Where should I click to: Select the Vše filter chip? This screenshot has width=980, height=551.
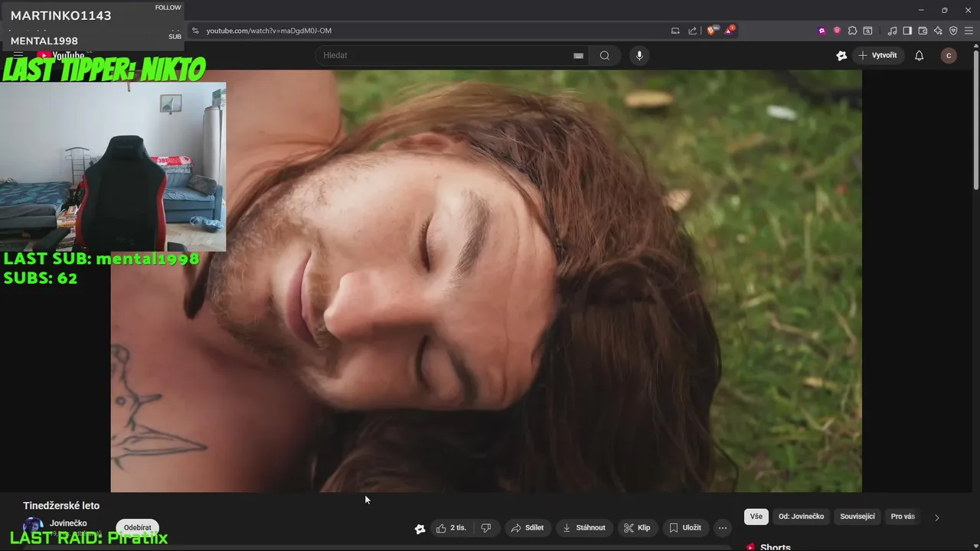(x=756, y=517)
